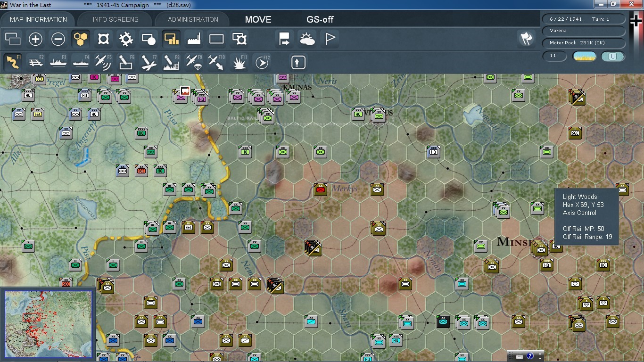The height and width of the screenshot is (362, 644).
Task: Click the Off Rail MP: 50 tooltip text
Action: point(583,229)
